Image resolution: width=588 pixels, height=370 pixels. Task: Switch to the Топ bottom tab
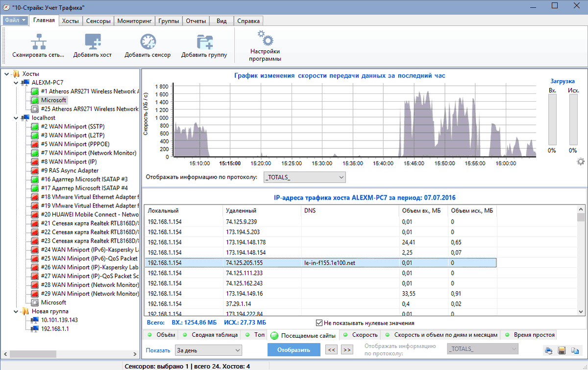254,335
